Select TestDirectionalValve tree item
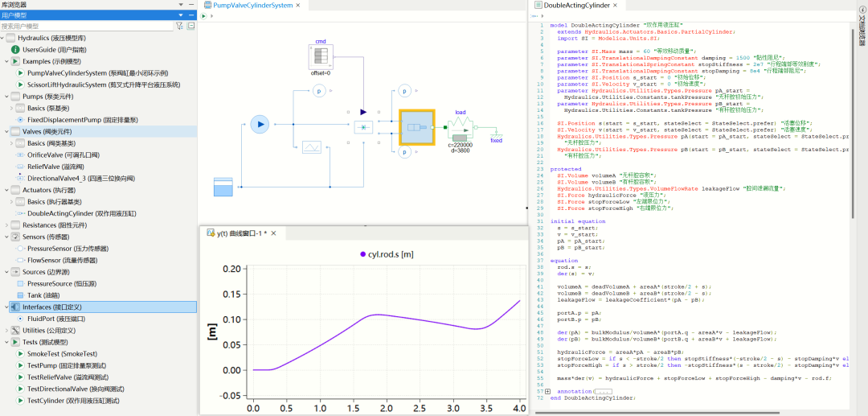Image resolution: width=868 pixels, height=416 pixels. coord(76,389)
